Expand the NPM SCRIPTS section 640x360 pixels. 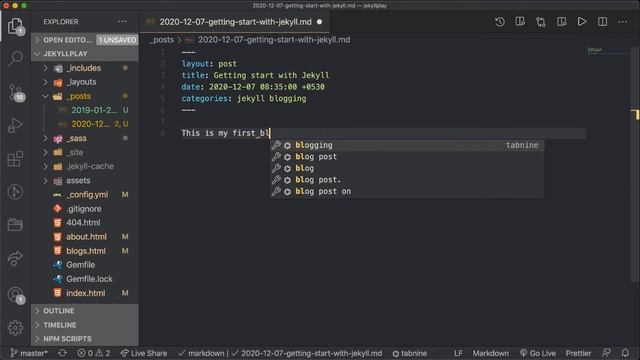coord(85,339)
